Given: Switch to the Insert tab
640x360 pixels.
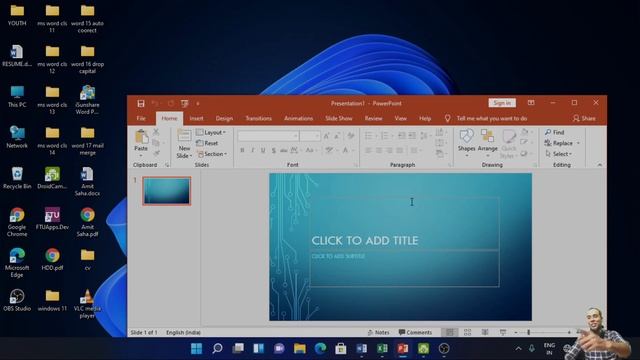Looking at the screenshot, I should (196, 118).
